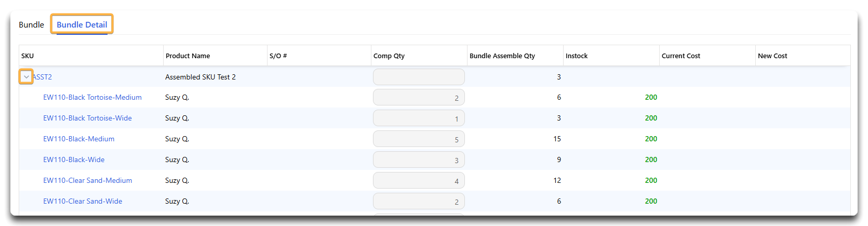Click Comp Qty field showing 5
Screen dimensions: 868x226
[419, 139]
